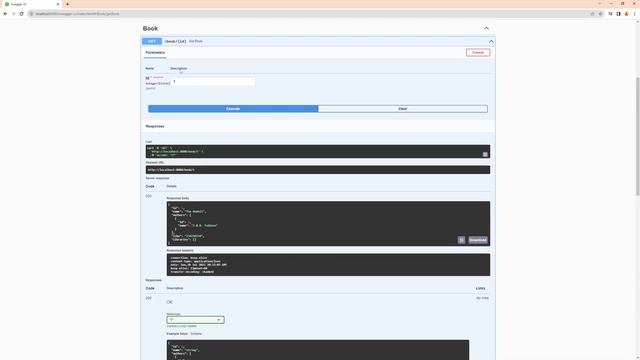Click the browser address bar URL
The height and width of the screenshot is (360, 640).
[x=78, y=13]
